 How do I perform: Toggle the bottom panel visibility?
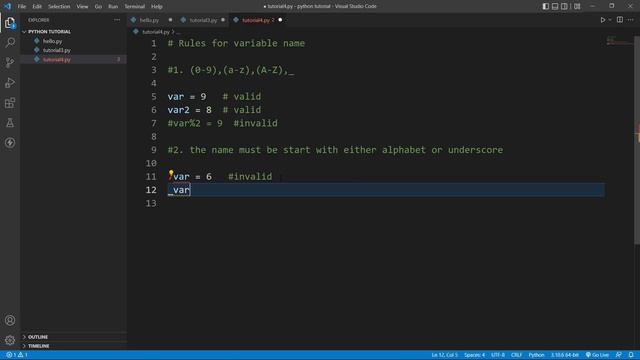(x=555, y=6)
